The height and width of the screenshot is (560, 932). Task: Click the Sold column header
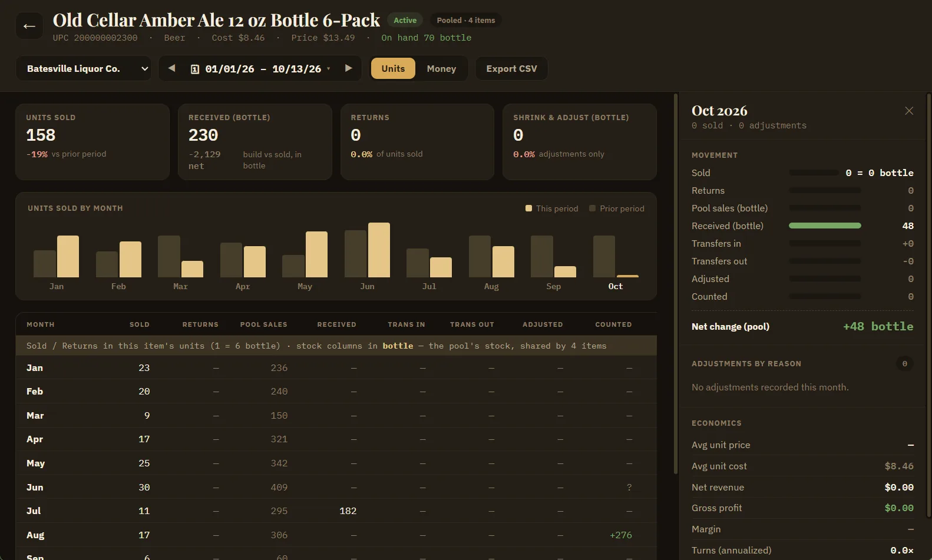[140, 324]
